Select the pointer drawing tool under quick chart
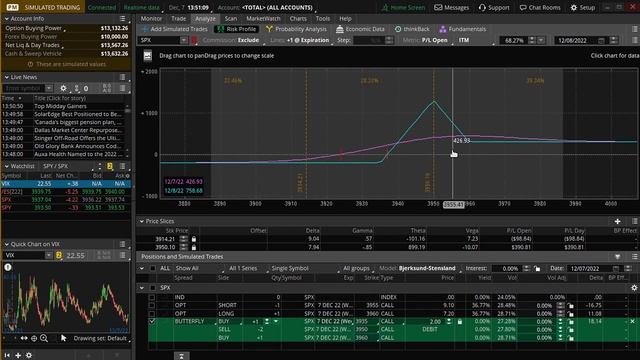Image resolution: width=640 pixels, height=360 pixels. tap(63, 338)
